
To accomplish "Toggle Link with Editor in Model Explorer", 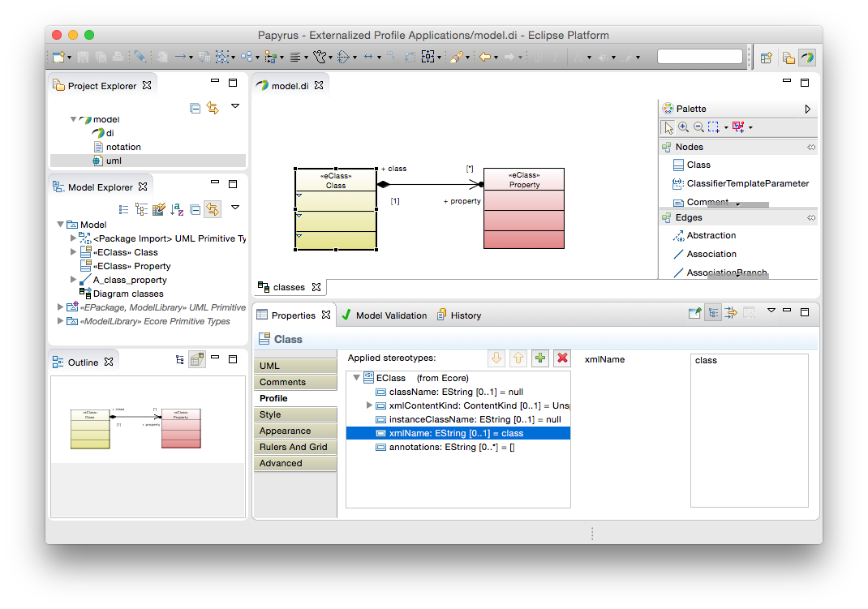I will coord(213,210).
